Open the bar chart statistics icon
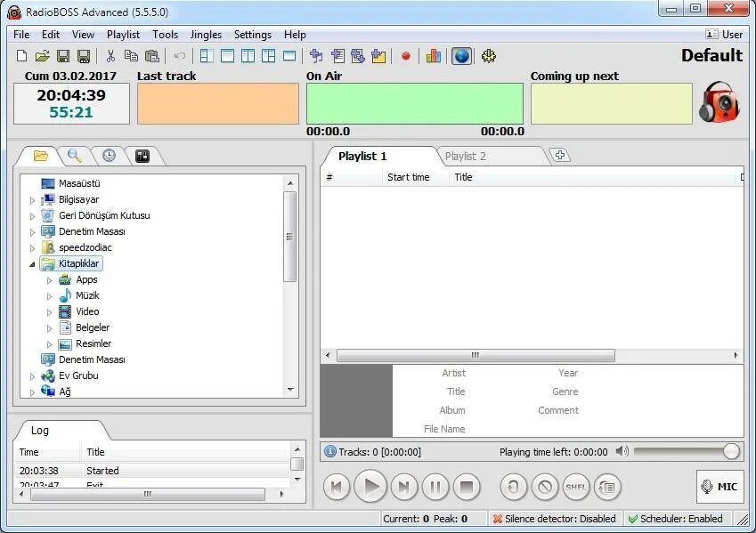 point(434,56)
